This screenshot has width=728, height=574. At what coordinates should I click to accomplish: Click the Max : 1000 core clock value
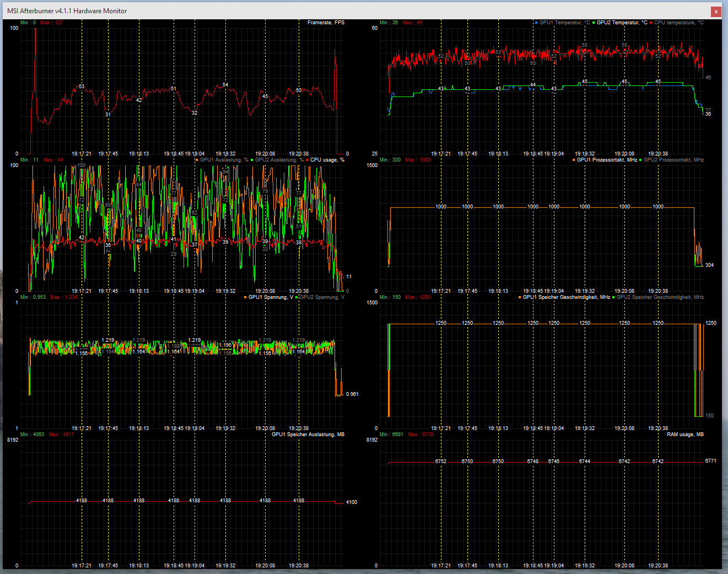(418, 160)
